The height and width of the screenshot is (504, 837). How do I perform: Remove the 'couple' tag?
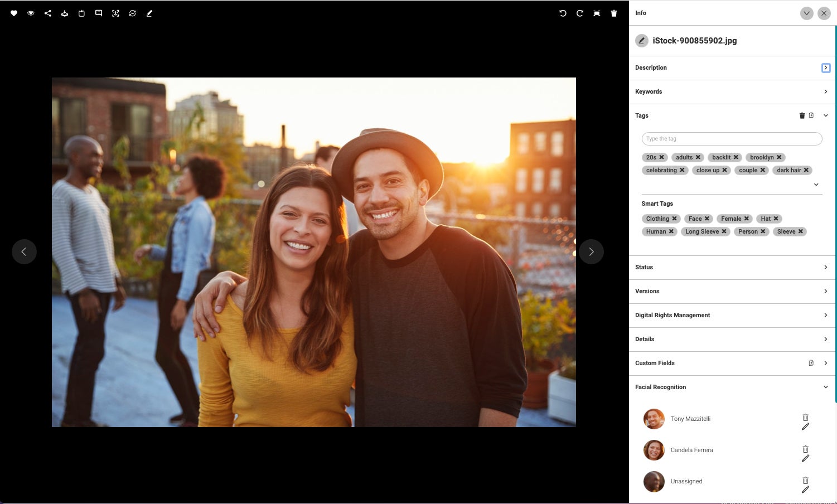click(762, 170)
